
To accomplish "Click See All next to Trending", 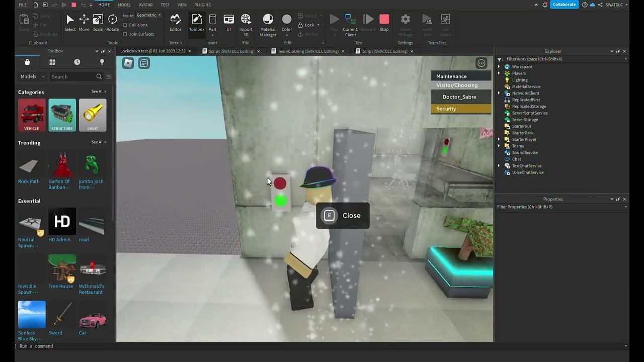I will tap(99, 142).
